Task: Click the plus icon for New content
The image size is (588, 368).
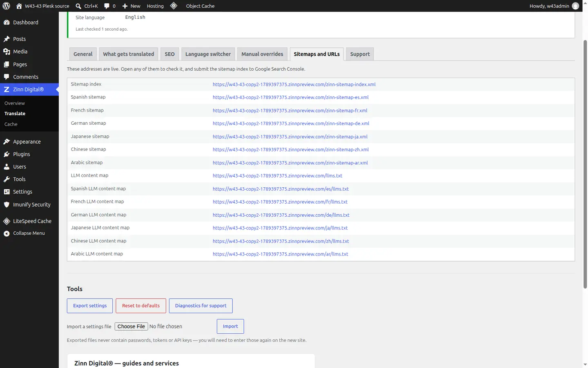Action: point(125,6)
